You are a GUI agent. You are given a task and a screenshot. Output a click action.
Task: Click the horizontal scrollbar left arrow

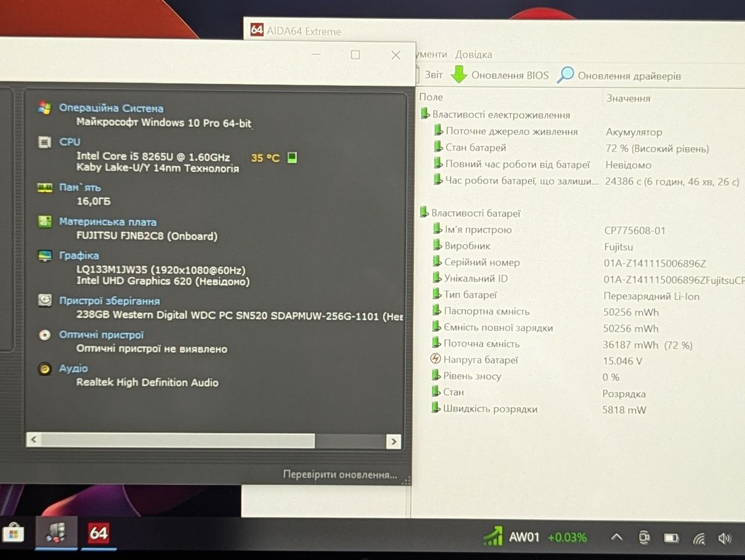point(34,440)
